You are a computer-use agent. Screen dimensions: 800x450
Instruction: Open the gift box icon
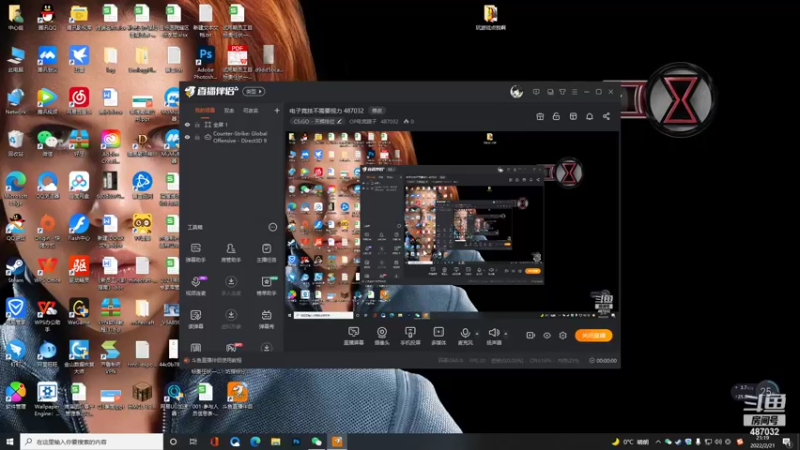click(540, 116)
